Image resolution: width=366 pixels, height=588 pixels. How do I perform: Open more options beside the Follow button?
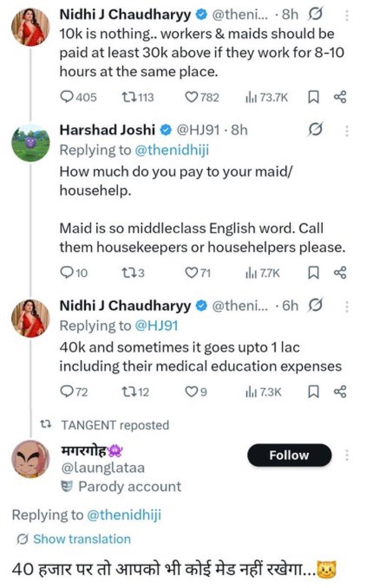click(347, 455)
